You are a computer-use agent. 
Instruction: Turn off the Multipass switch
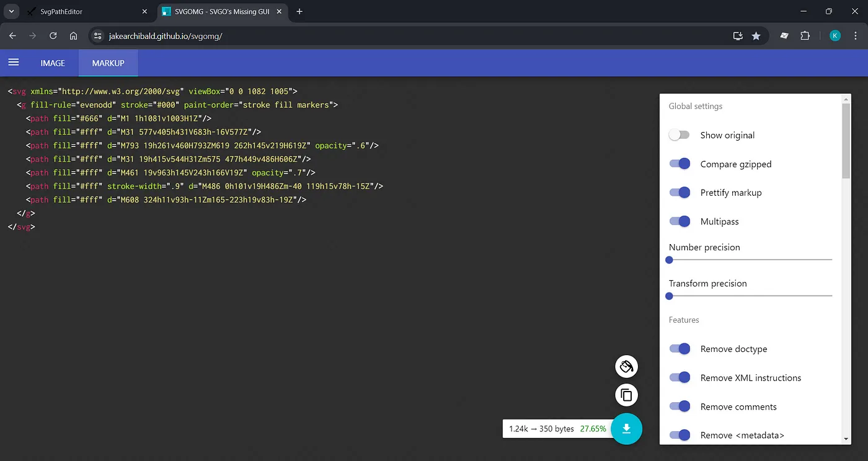pos(680,221)
